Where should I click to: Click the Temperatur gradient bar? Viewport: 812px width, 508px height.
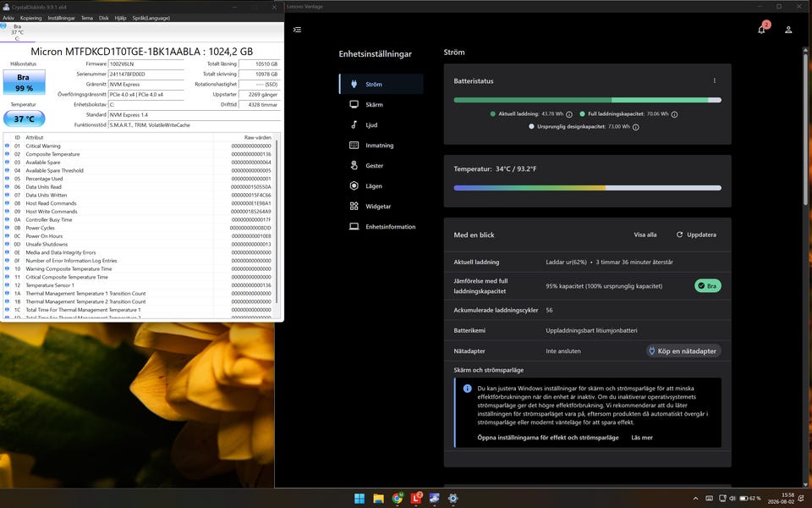pyautogui.click(x=587, y=188)
